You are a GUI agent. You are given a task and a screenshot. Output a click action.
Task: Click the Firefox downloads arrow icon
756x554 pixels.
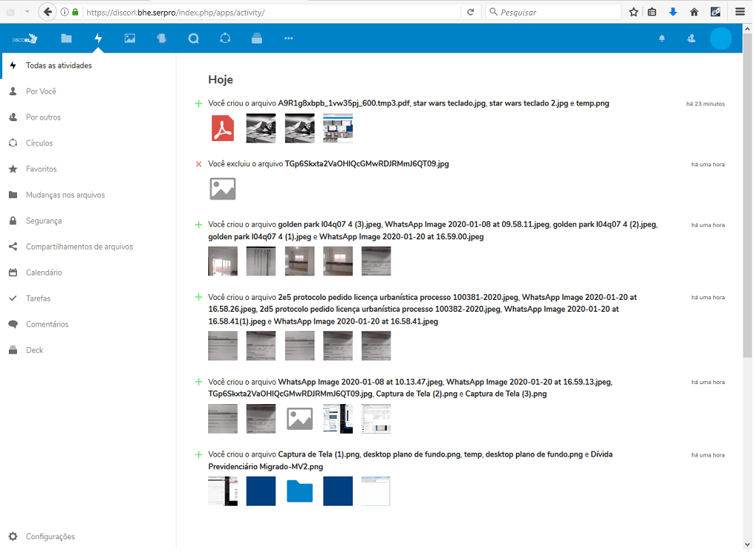click(673, 12)
